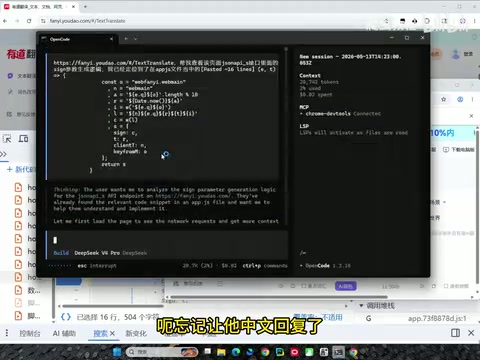Open the 控制台 drawer tab
This screenshot has height=360, width=480.
pyautogui.click(x=30, y=333)
